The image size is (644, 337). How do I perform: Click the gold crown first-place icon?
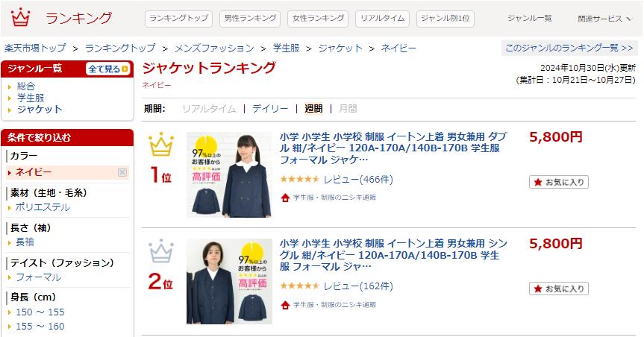coord(161,145)
